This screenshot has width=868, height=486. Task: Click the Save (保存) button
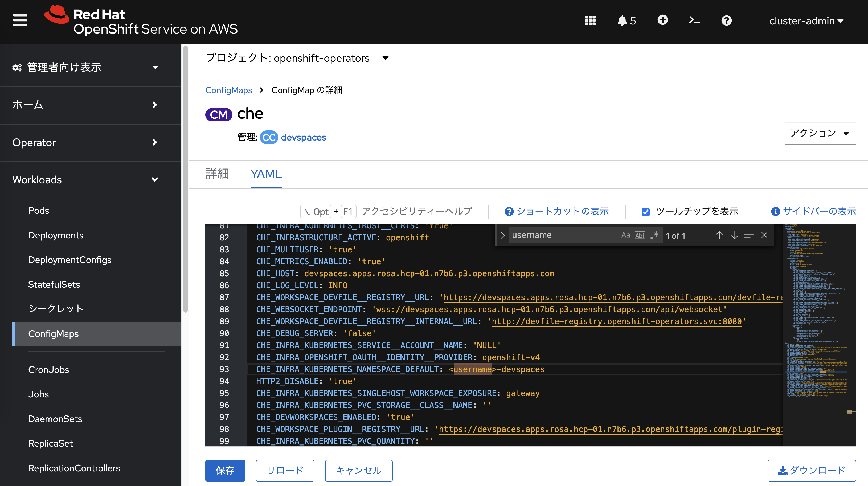tap(225, 471)
